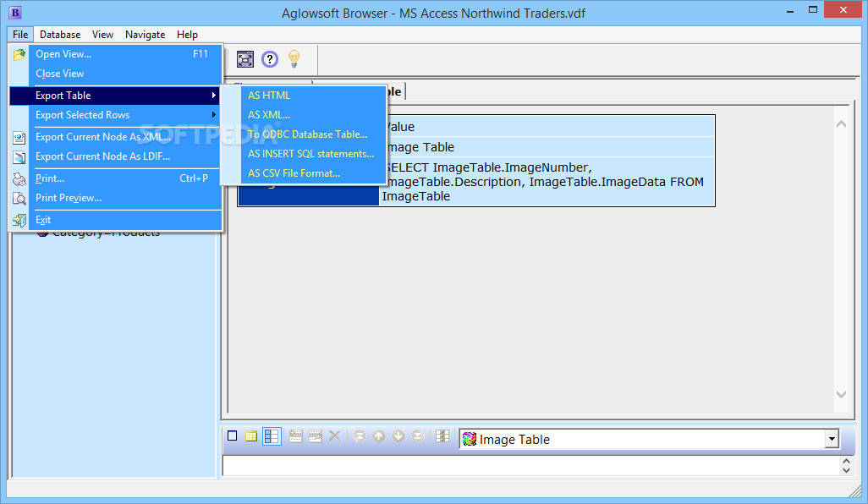Open help via the question mark icon
Viewport: 868px width, 504px height.
pos(270,58)
